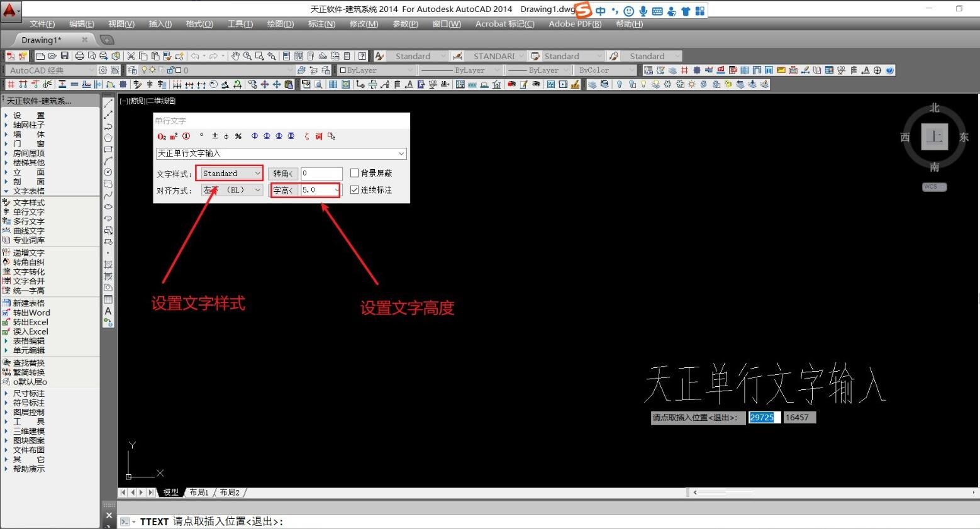Image resolution: width=980 pixels, height=529 pixels.
Task: Select the multiline text A tool
Action: (108, 311)
